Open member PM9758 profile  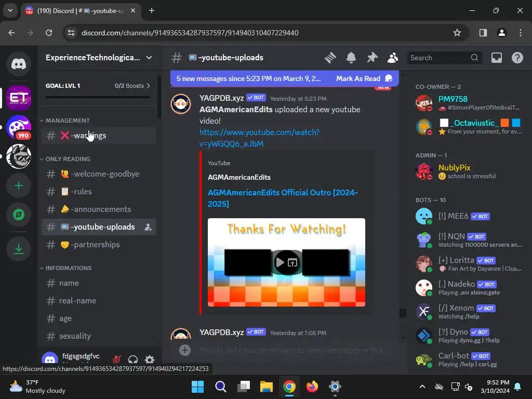click(x=470, y=103)
